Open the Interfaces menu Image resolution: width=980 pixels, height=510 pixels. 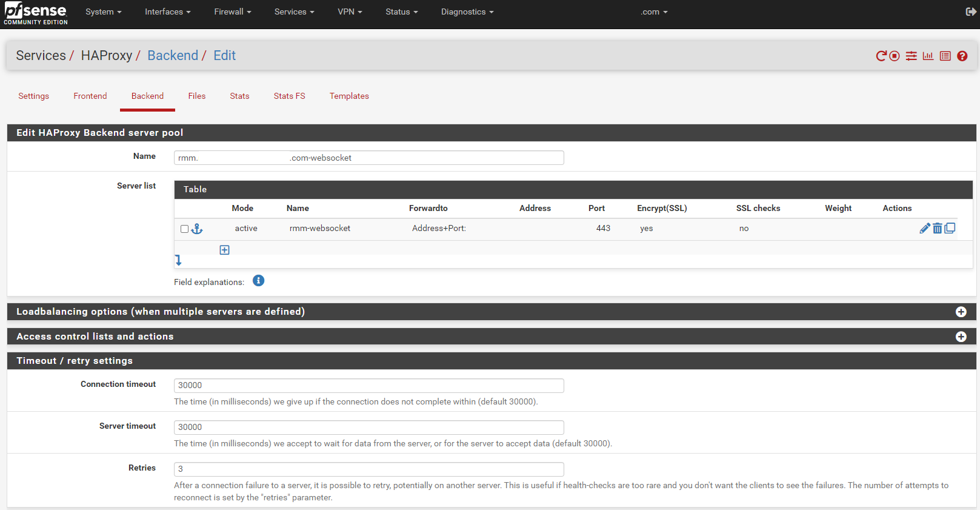(x=168, y=12)
